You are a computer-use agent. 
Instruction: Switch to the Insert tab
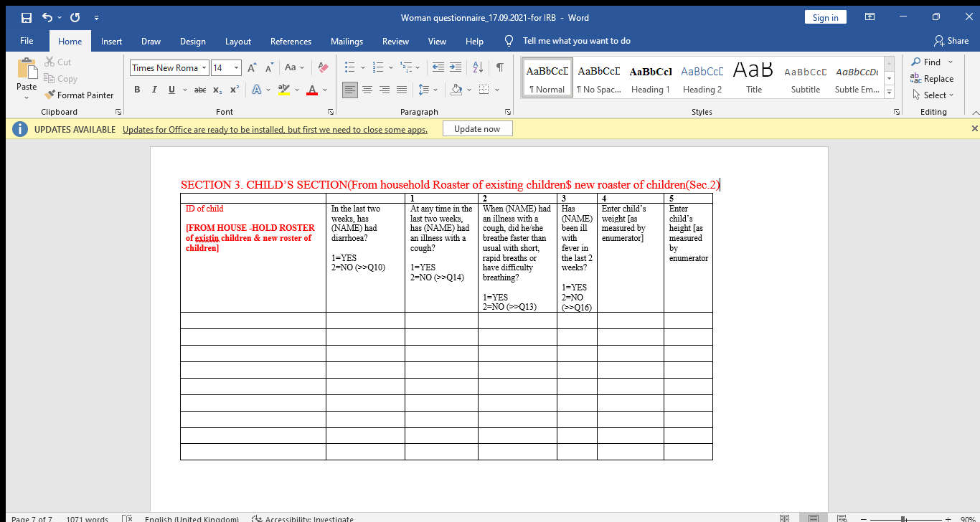pyautogui.click(x=111, y=41)
